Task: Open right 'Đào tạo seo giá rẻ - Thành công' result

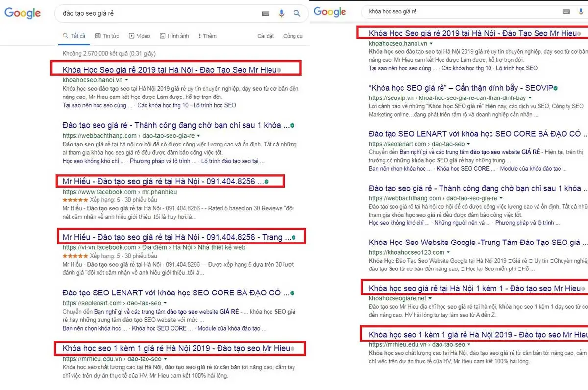Action: click(x=478, y=188)
